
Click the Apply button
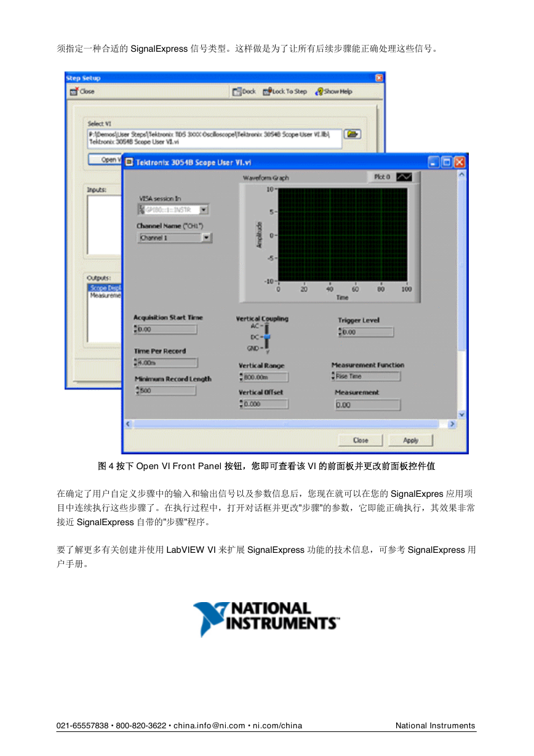(411, 440)
